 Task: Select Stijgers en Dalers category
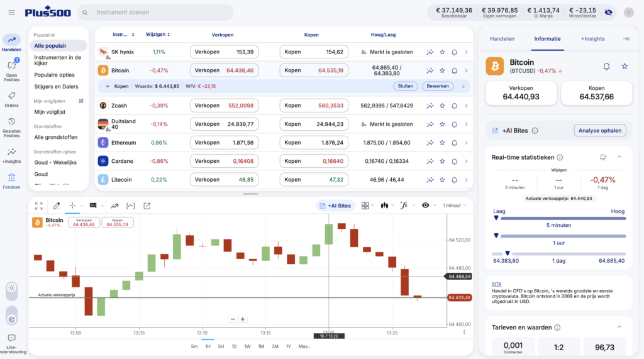point(56,87)
